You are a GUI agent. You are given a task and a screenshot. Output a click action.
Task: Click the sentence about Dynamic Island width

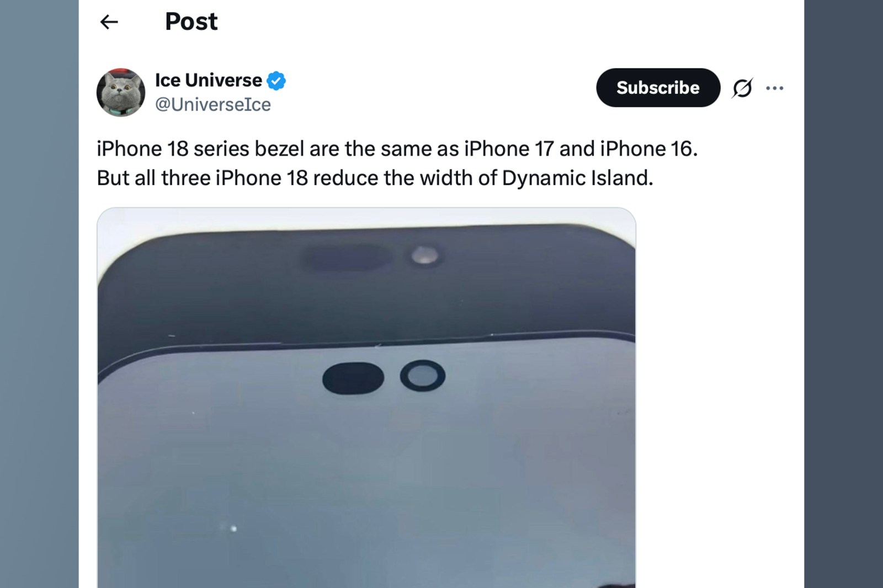pyautogui.click(x=375, y=178)
